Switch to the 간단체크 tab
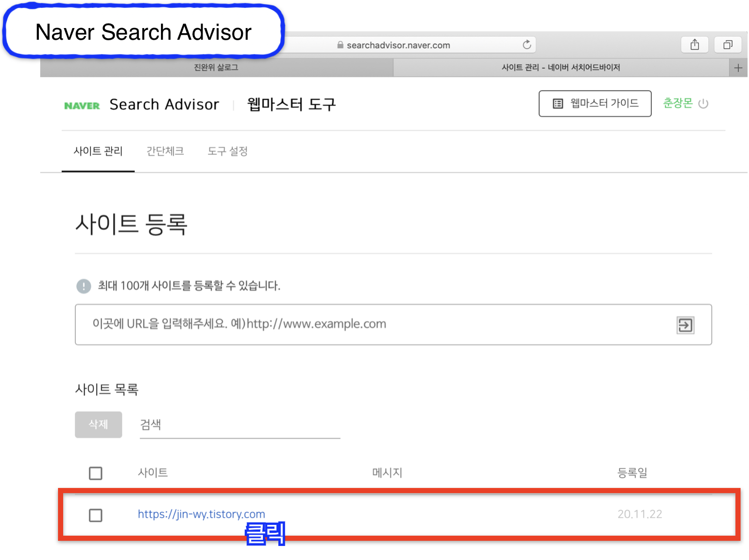The width and height of the screenshot is (749, 560). (x=165, y=151)
